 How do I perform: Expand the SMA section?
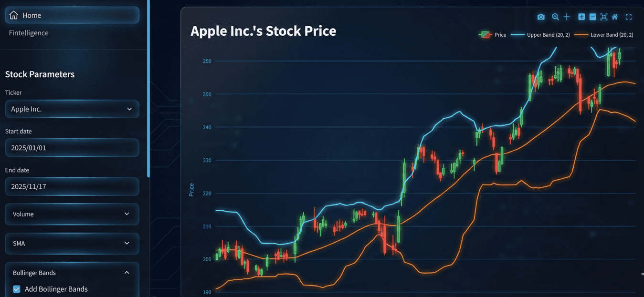(x=72, y=243)
